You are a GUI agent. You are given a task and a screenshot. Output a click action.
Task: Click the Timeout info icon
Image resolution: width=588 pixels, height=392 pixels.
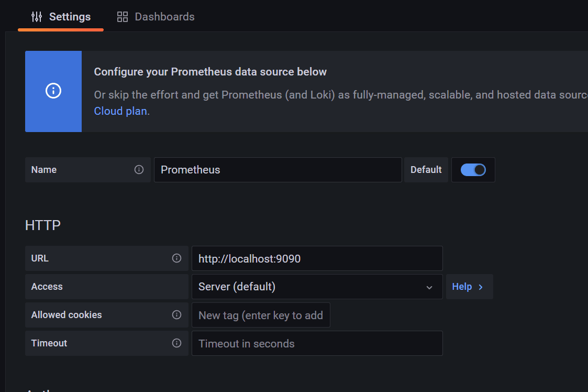176,343
